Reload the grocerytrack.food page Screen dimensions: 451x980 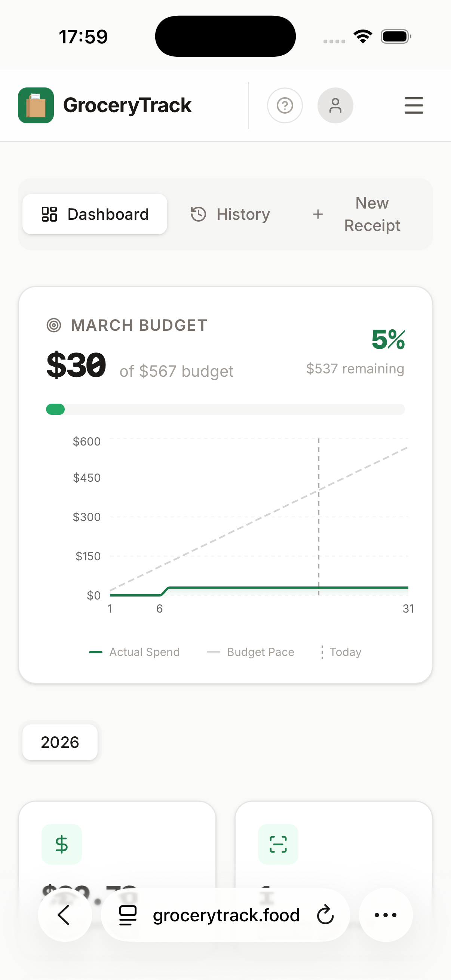[325, 915]
